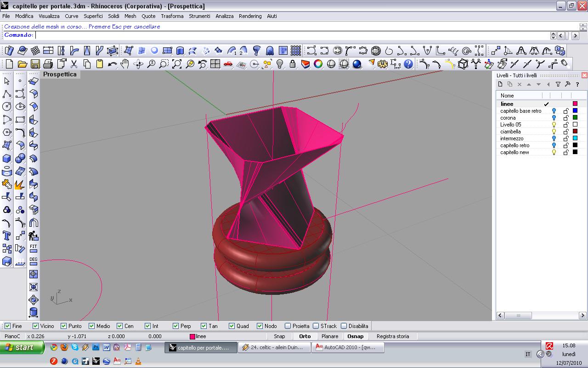
Task: Click the padlock lock objects icon
Action: (x=292, y=64)
